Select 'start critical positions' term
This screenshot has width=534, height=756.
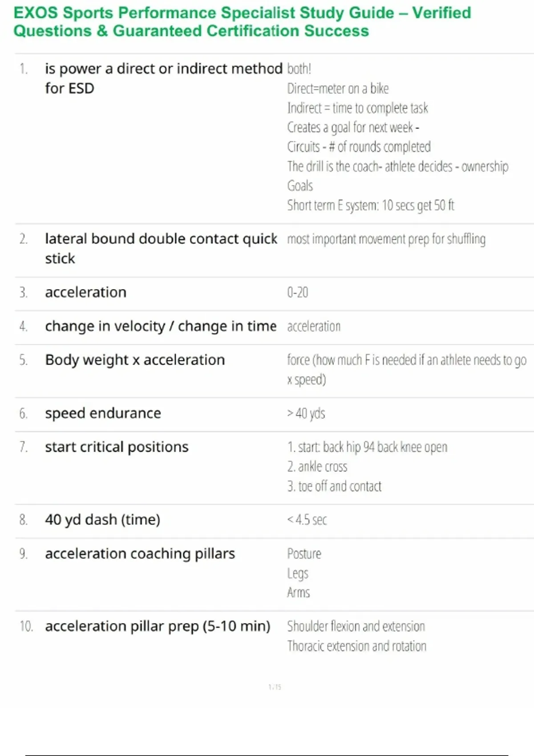pyautogui.click(x=117, y=447)
